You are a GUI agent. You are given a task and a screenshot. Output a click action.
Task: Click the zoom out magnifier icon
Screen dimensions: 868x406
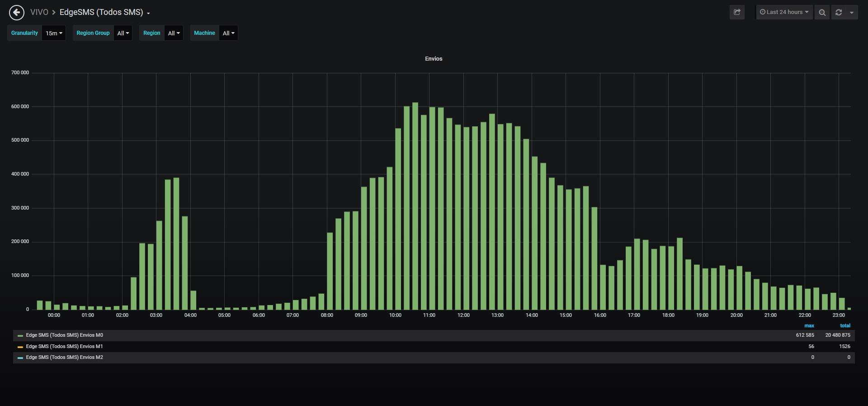pyautogui.click(x=822, y=12)
